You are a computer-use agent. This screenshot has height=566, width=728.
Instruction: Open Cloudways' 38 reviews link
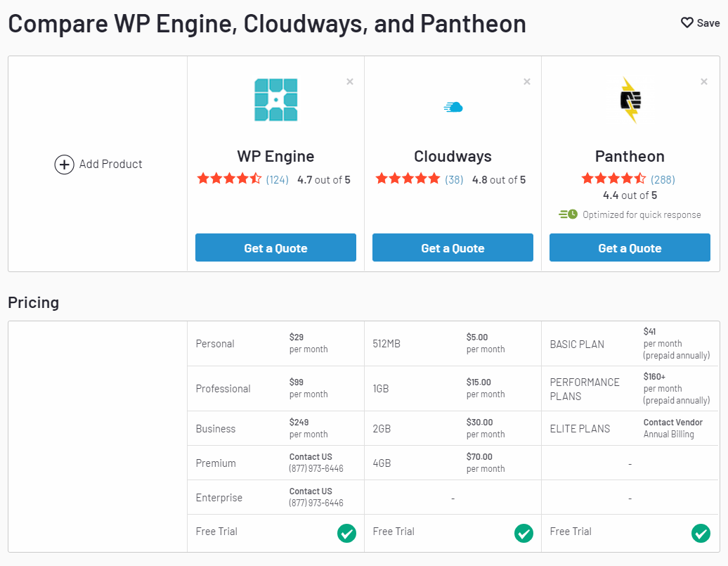pyautogui.click(x=454, y=180)
